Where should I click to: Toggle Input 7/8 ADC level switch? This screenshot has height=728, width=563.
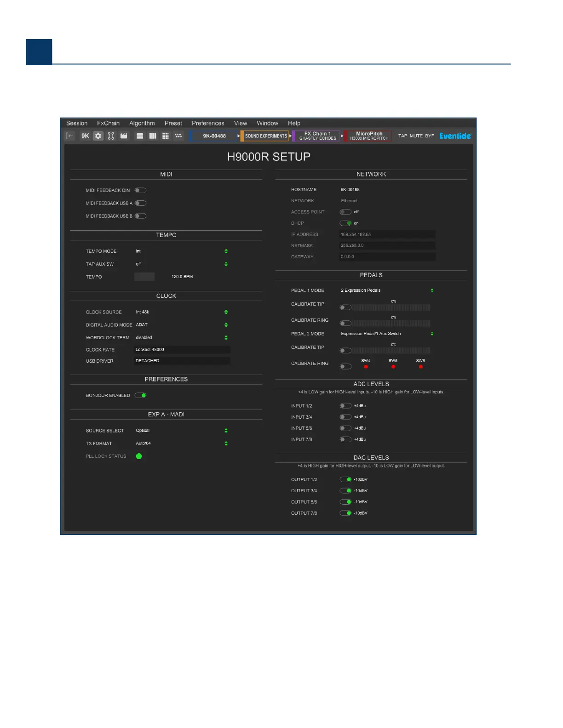345,439
